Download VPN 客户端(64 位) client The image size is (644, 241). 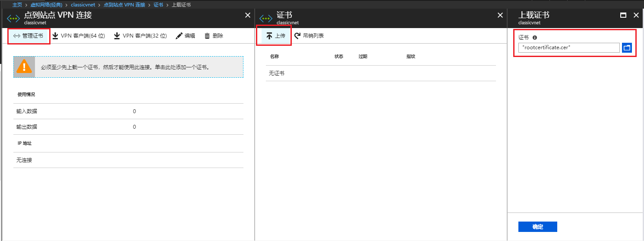[79, 36]
